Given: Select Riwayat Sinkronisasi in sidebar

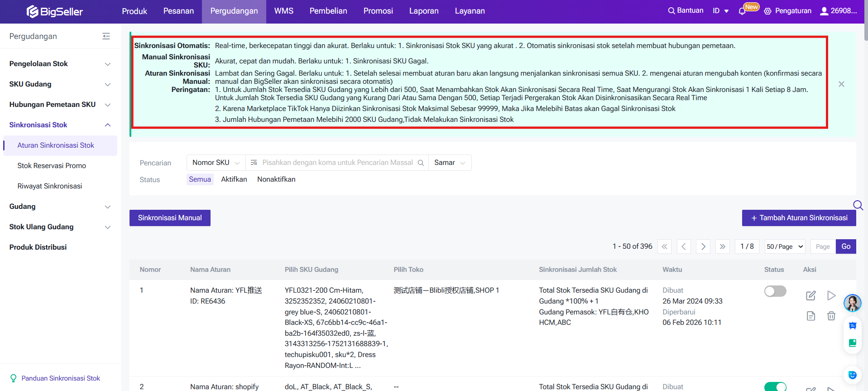Looking at the screenshot, I should [x=50, y=186].
